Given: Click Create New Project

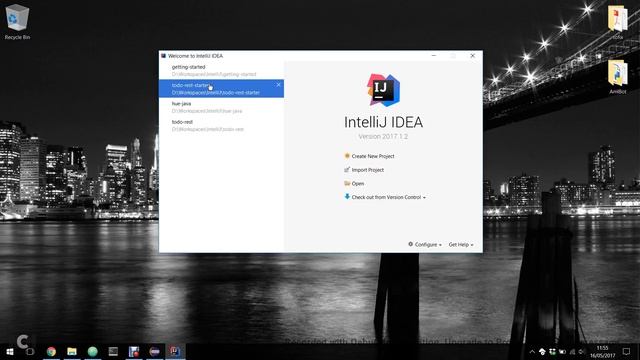Looking at the screenshot, I should (x=373, y=156).
